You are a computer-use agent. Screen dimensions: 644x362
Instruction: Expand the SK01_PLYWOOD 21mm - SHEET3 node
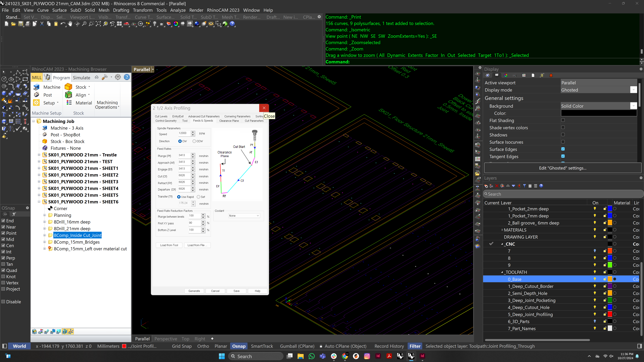pos(39,182)
